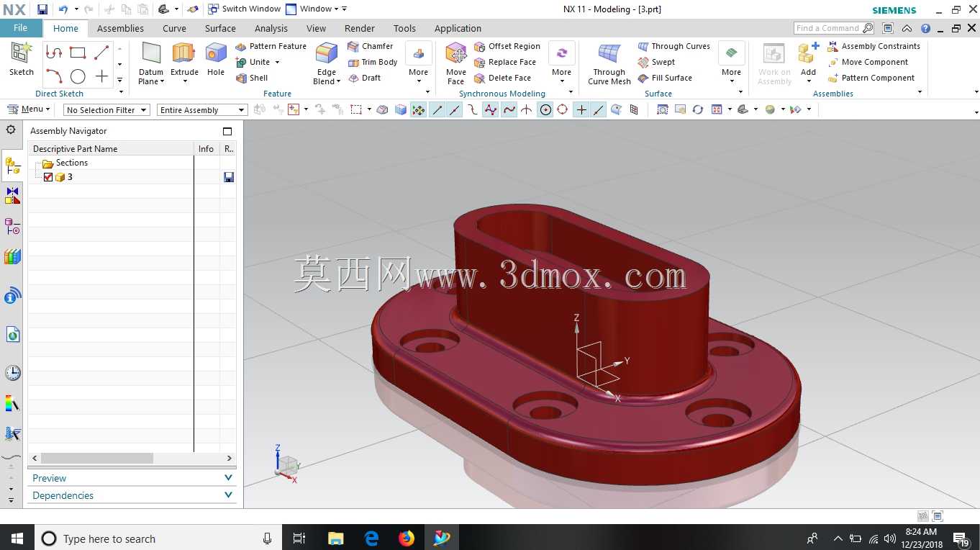Screen dimensions: 980x550
Task: Click the Save icon in the title bar
Action: (x=42, y=9)
